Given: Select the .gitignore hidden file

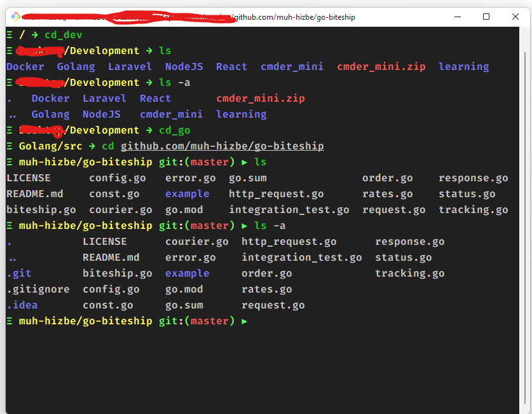Looking at the screenshot, I should pyautogui.click(x=38, y=289).
